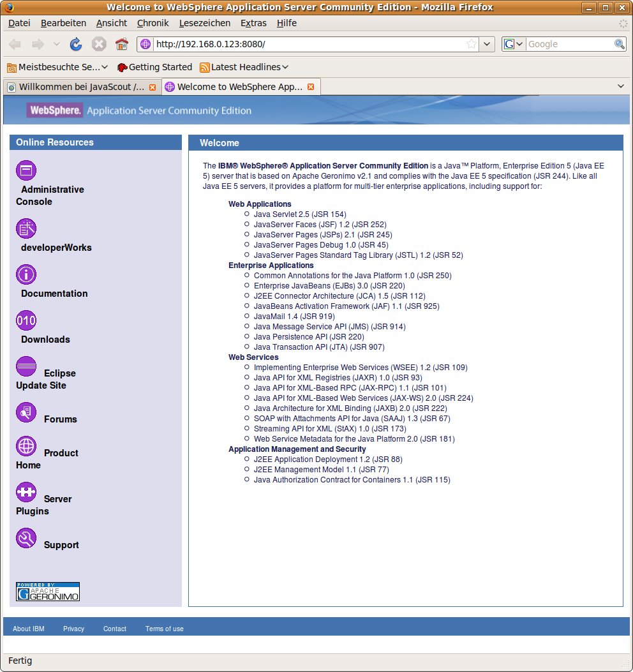Click the Server Plugins puzzle icon
Screen dimensions: 633x672
point(26,493)
